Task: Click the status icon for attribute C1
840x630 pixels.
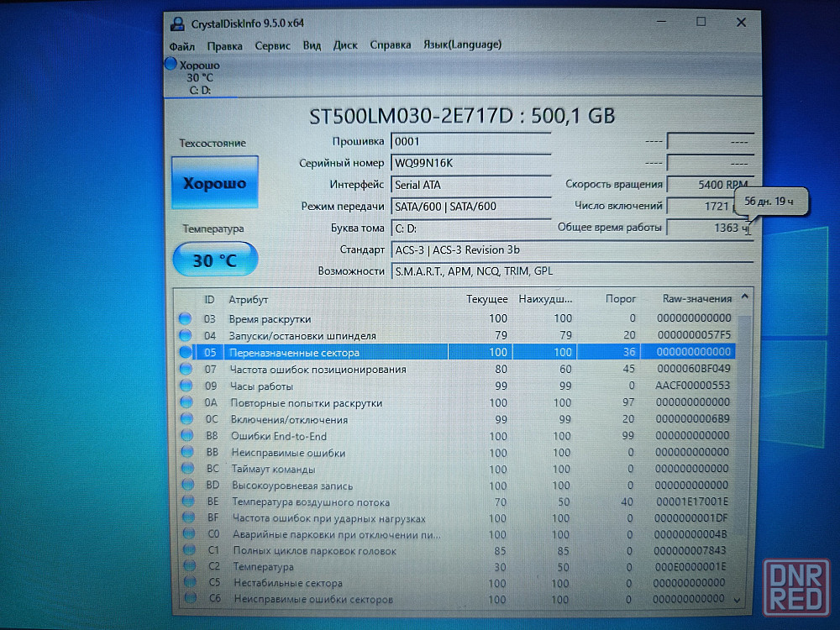Action: click(190, 549)
